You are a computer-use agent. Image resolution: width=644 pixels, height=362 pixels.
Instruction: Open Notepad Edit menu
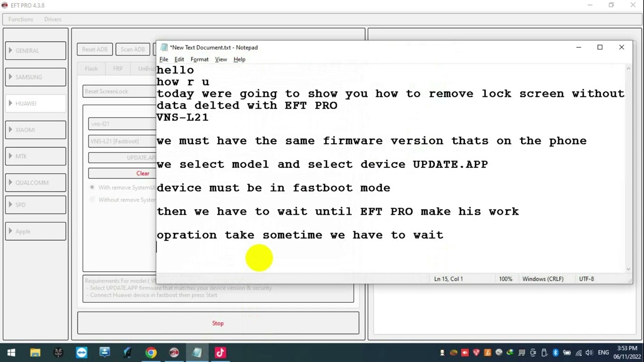[x=179, y=59]
